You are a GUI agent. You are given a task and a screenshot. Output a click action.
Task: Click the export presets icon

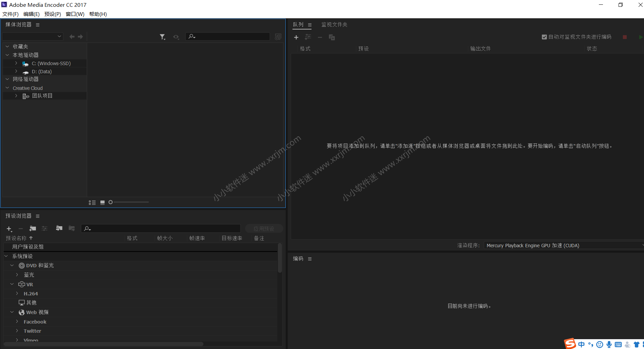point(72,228)
